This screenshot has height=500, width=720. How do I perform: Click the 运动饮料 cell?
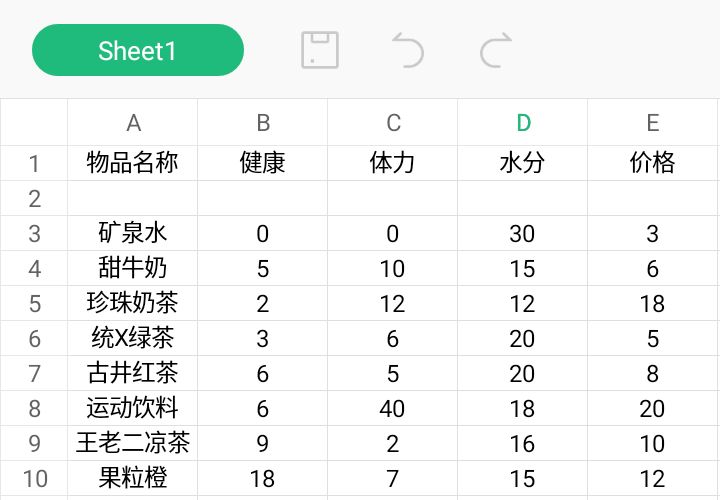[133, 409]
